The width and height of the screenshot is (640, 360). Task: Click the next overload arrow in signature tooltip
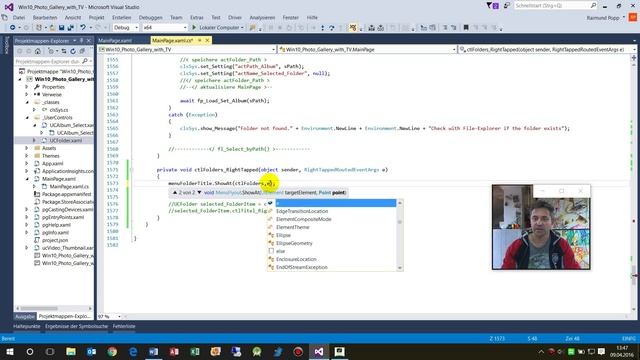199,192
